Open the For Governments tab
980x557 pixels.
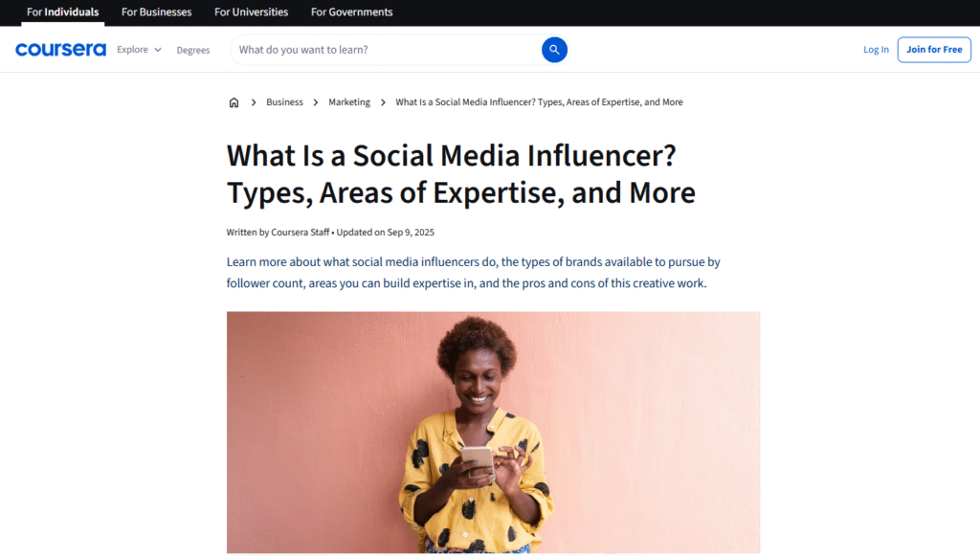pyautogui.click(x=351, y=12)
